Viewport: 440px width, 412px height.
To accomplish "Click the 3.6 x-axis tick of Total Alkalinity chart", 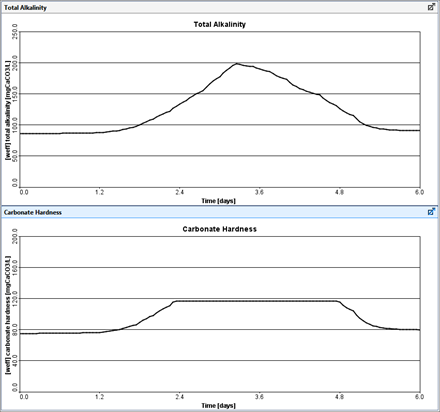I will (259, 192).
